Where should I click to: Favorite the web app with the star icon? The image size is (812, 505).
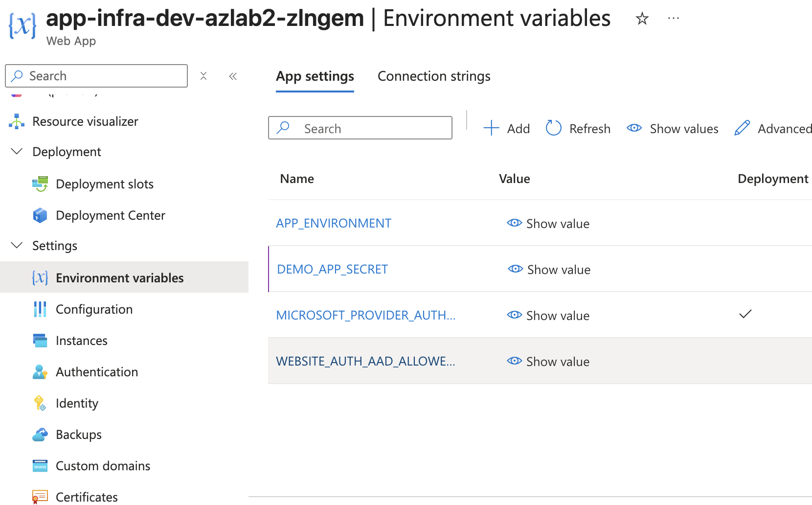tap(642, 19)
